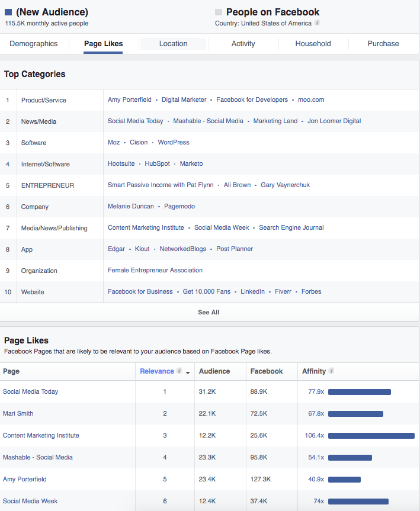Open the Melanie Duncan link
The width and height of the screenshot is (420, 511).
(x=131, y=206)
